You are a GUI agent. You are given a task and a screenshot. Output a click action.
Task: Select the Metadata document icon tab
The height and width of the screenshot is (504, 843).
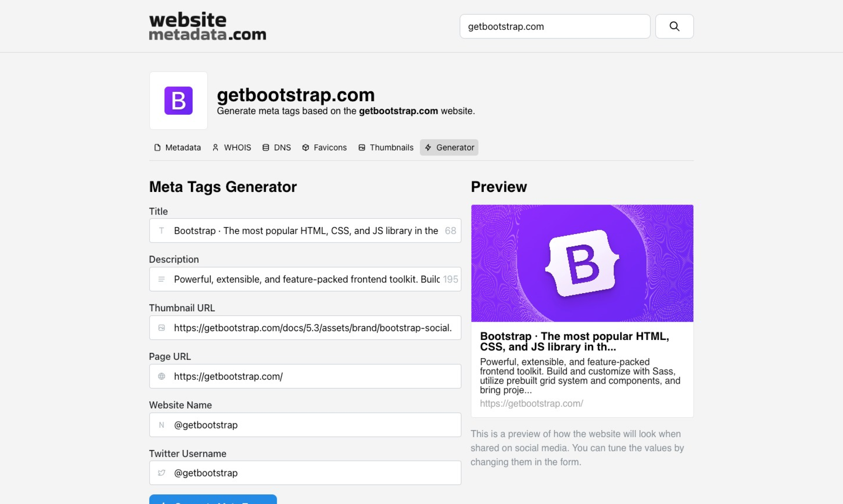[157, 148]
